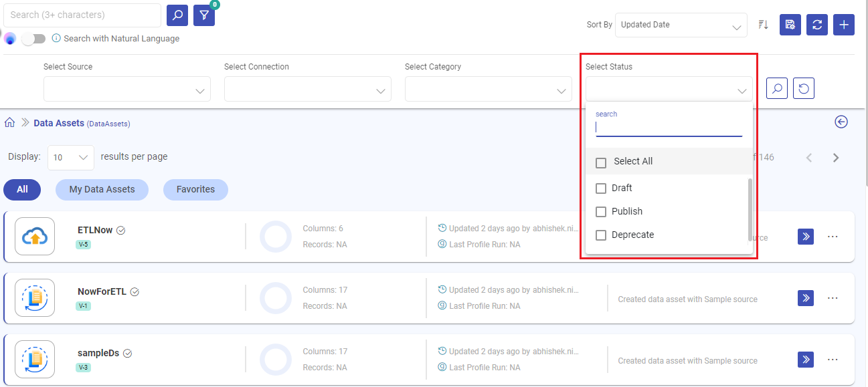Switch to the My Data Assets tab
The image size is (868, 387).
click(x=102, y=189)
